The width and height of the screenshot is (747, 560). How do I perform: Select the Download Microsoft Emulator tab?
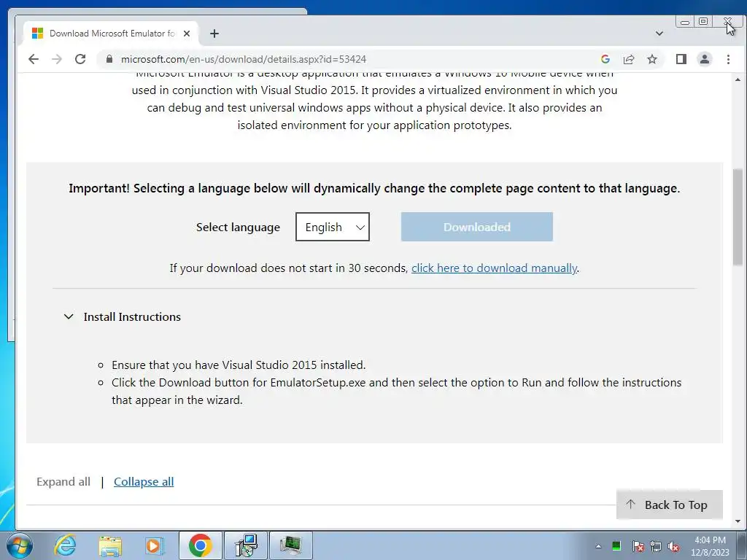(111, 34)
